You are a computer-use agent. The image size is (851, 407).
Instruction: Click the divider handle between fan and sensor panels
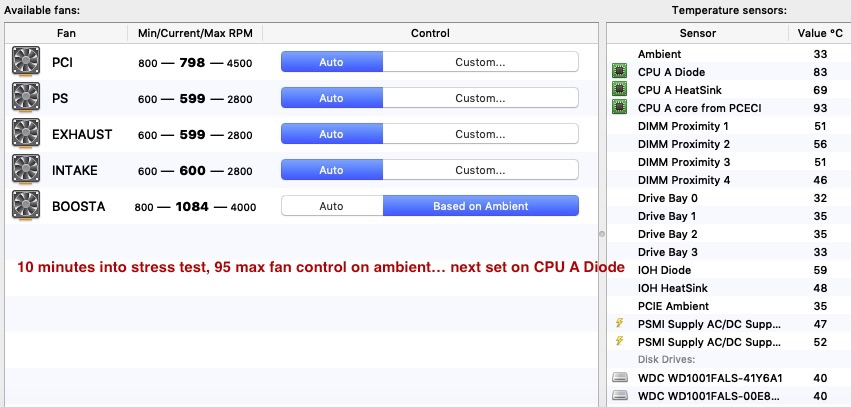601,234
